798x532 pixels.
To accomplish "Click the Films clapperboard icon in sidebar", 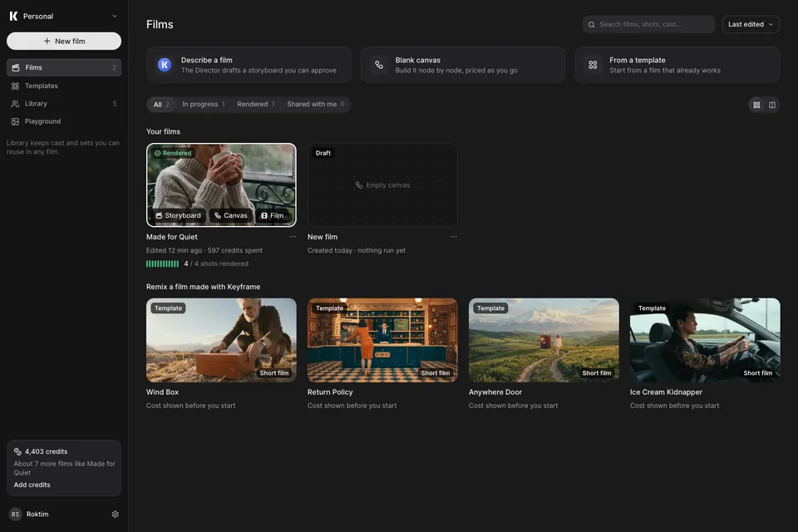I will coord(15,67).
